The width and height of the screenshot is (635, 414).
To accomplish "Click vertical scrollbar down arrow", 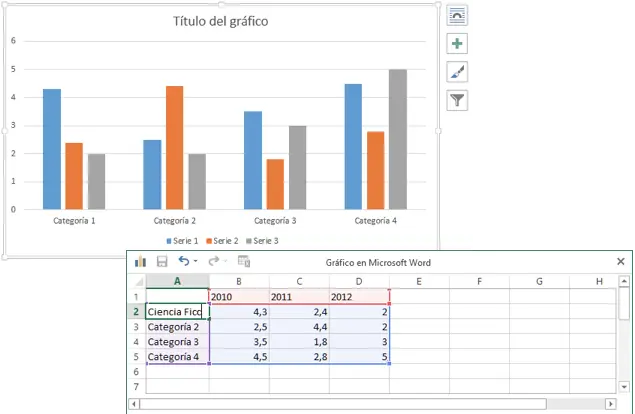I will [x=624, y=387].
